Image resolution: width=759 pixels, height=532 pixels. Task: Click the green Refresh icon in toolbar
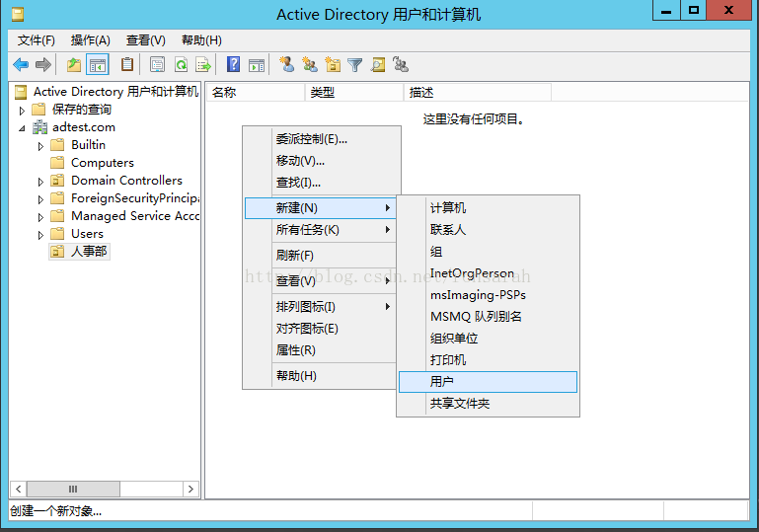pos(181,64)
